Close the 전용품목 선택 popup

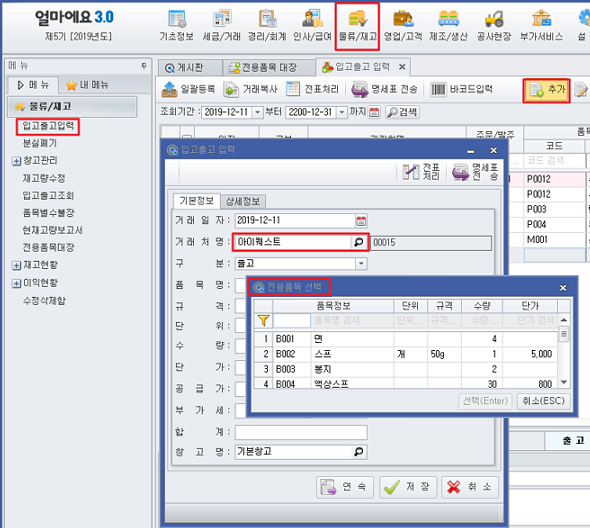click(563, 288)
